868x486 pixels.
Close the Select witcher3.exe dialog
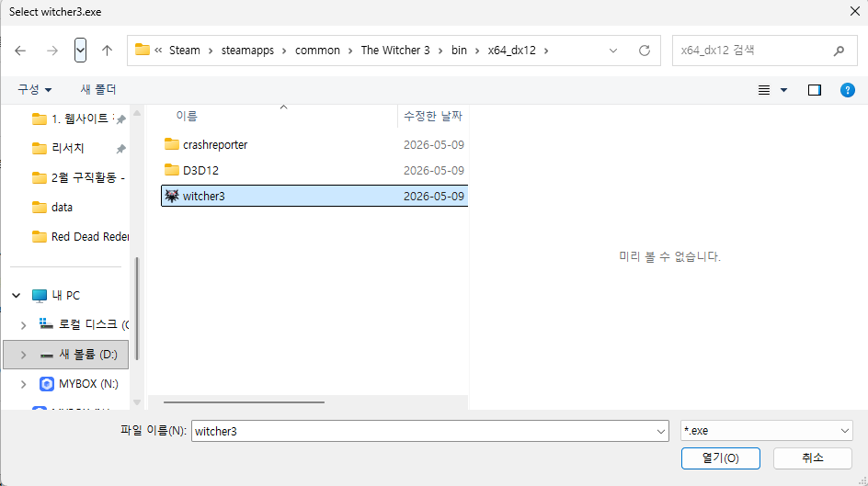point(855,12)
